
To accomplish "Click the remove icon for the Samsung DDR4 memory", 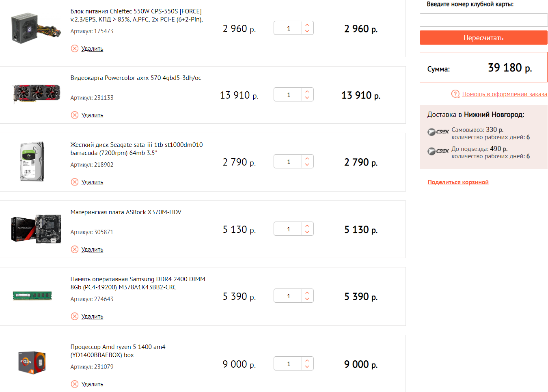I will [x=75, y=317].
